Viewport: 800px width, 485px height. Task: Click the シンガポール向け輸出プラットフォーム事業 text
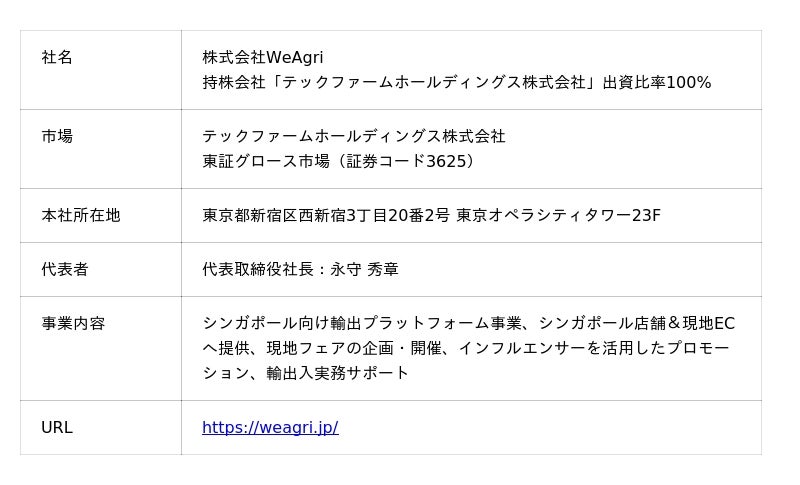(x=362, y=323)
